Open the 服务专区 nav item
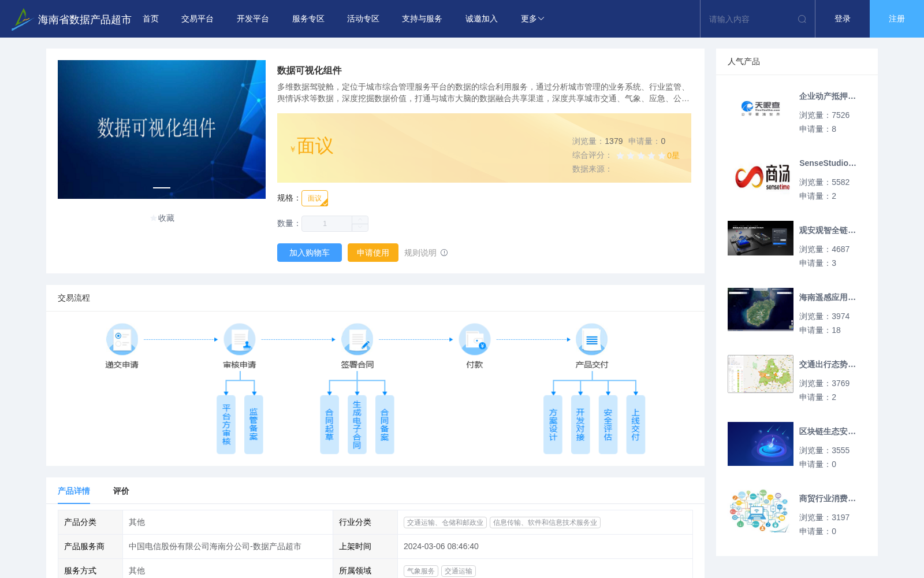The width and height of the screenshot is (924, 578). [308, 19]
